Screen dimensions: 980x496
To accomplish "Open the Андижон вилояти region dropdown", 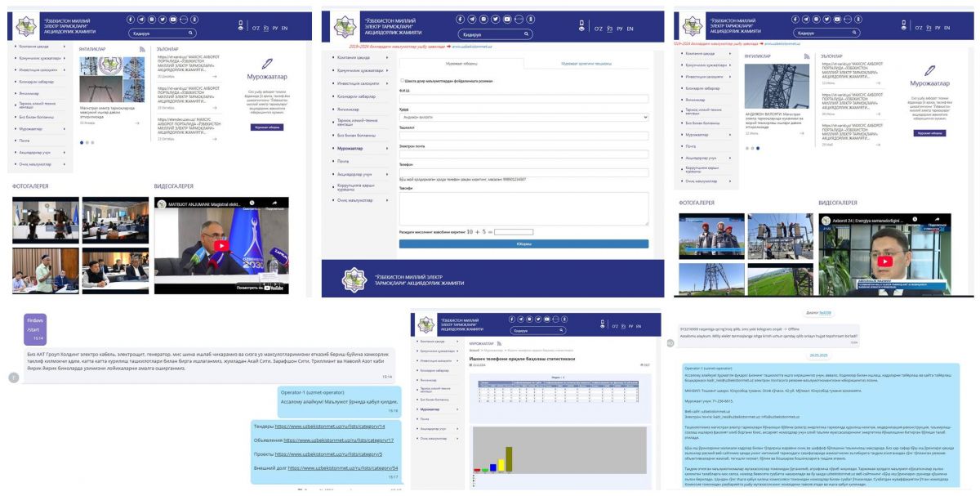I will click(523, 118).
